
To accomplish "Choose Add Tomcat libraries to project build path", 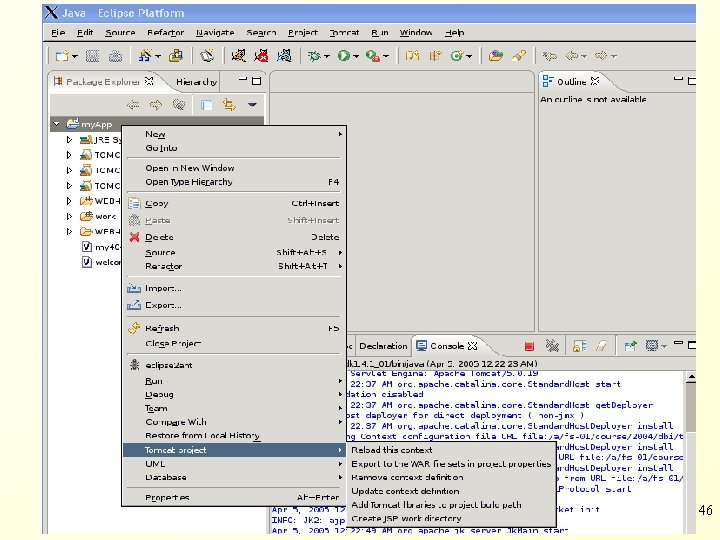I will pyautogui.click(x=450, y=505).
